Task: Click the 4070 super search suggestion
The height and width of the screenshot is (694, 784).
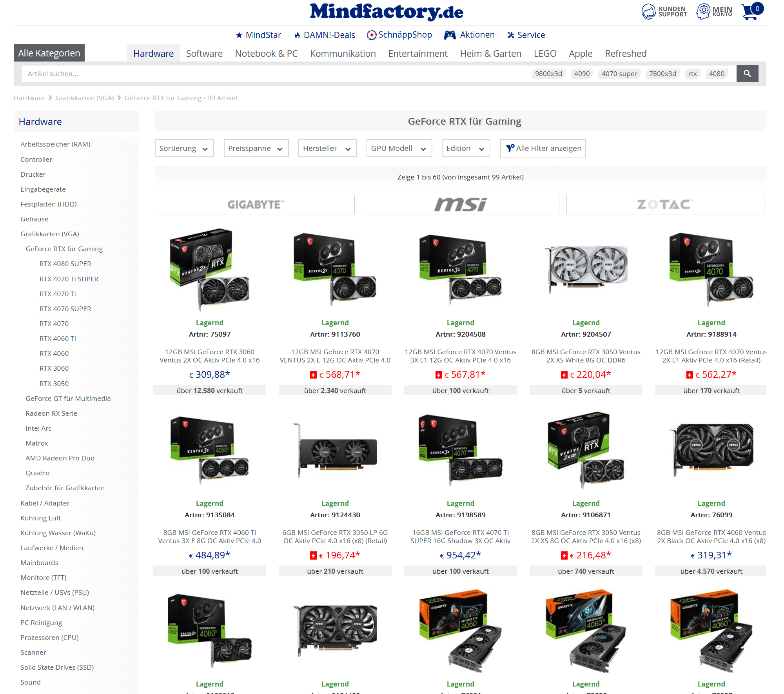Action: click(619, 74)
